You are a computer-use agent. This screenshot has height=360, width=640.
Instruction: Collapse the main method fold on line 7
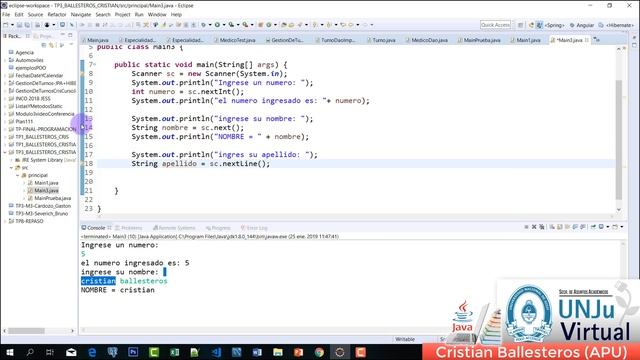pyautogui.click(x=95, y=64)
